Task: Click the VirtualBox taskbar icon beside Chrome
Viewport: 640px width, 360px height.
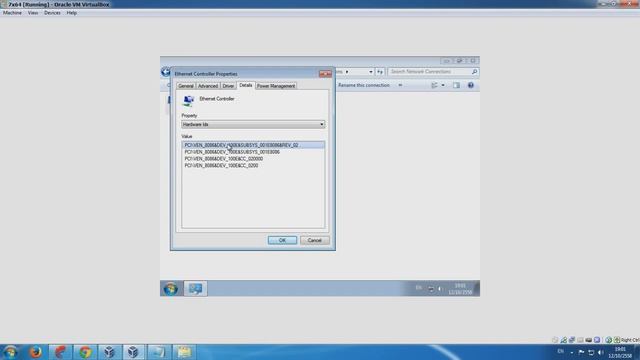Action: point(109,352)
